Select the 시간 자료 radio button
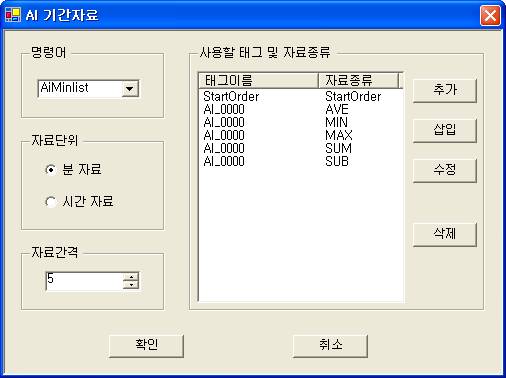The width and height of the screenshot is (506, 378). pyautogui.click(x=50, y=201)
